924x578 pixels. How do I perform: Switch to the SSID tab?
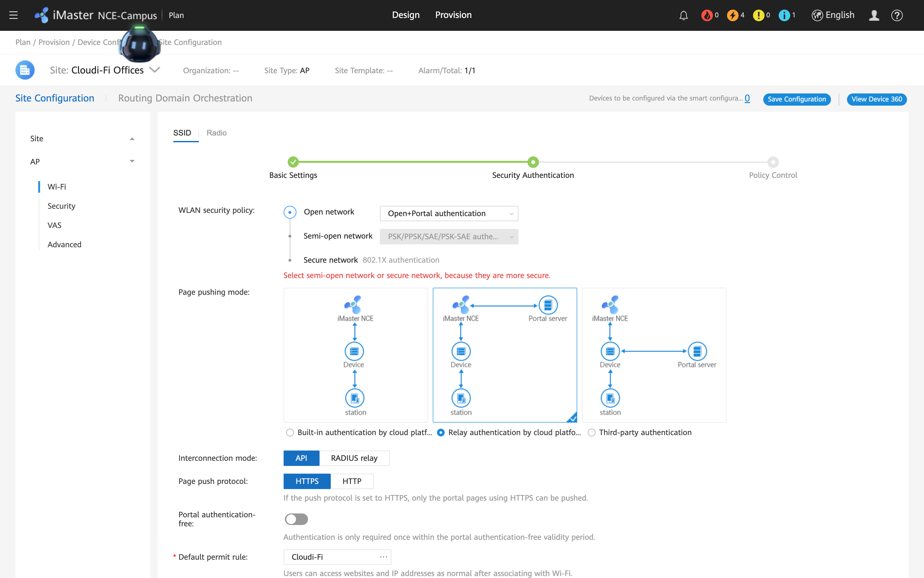coord(182,133)
